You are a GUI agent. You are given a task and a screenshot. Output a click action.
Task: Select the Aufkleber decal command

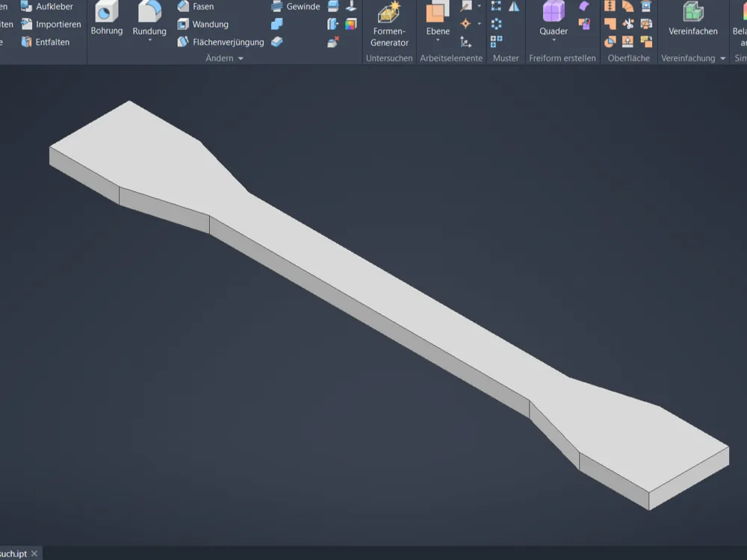point(46,6)
